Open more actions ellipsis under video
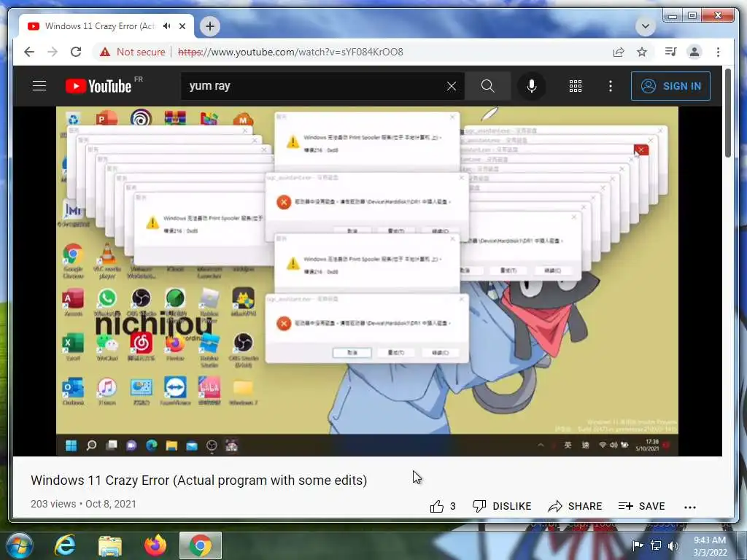The width and height of the screenshot is (747, 560). coord(690,507)
